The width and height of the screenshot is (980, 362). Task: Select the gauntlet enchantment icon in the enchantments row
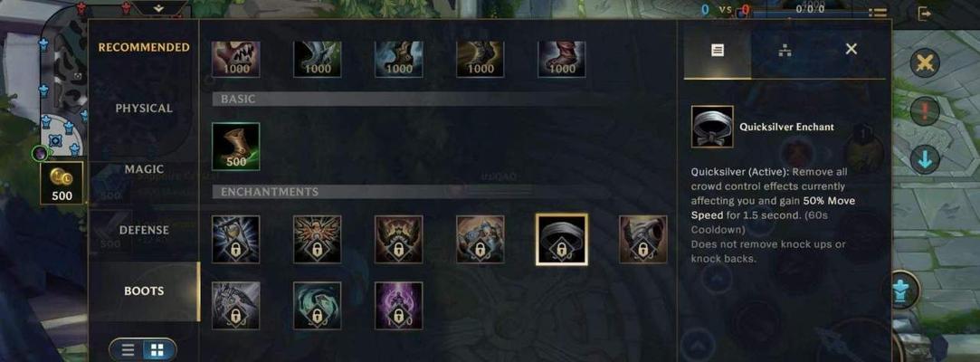pos(642,240)
